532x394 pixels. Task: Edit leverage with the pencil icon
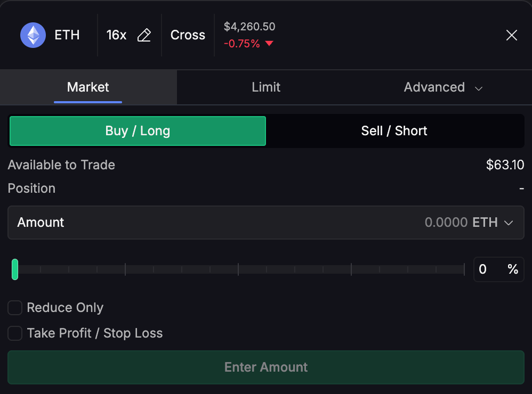click(144, 35)
